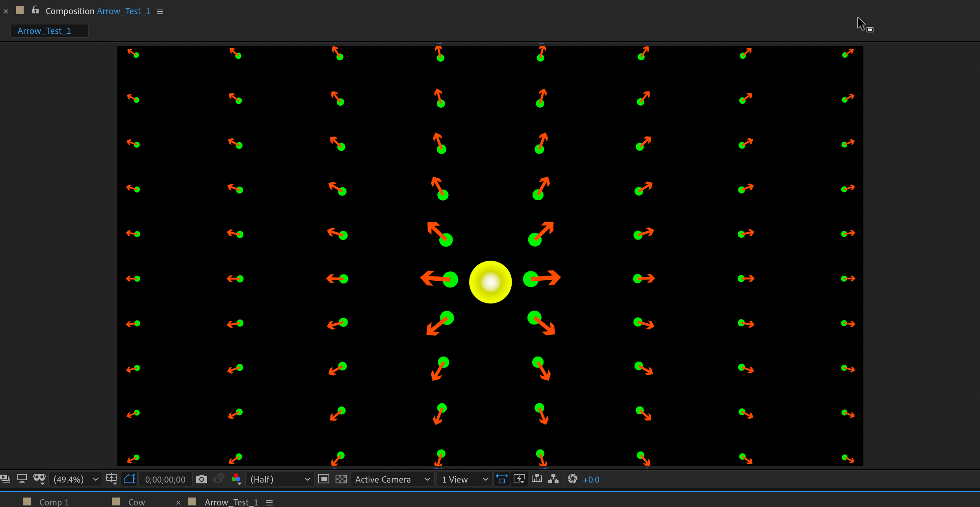Open the Active Camera view dropdown

[x=392, y=479]
